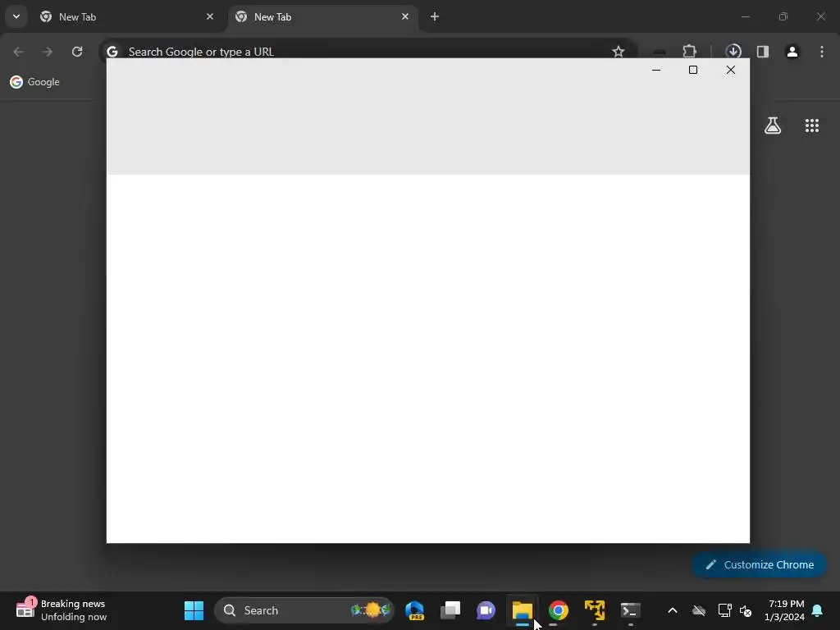This screenshot has height=630, width=840.
Task: Open the Extensions puzzle icon
Action: [x=689, y=52]
